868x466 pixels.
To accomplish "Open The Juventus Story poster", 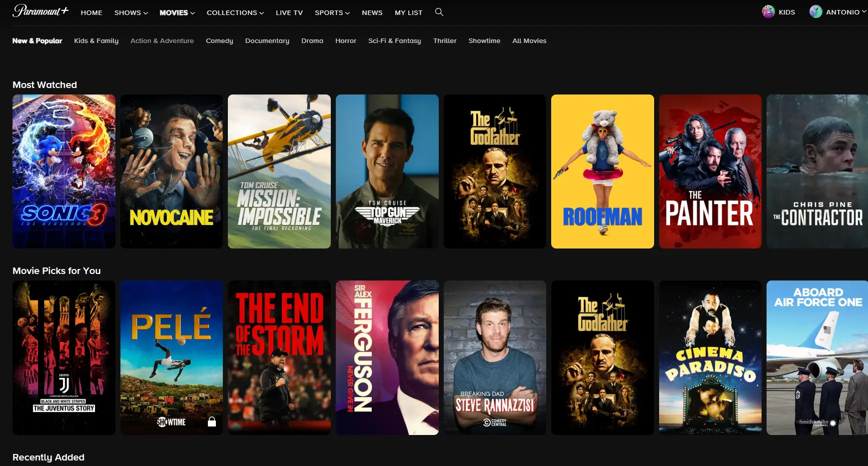I will tap(64, 357).
